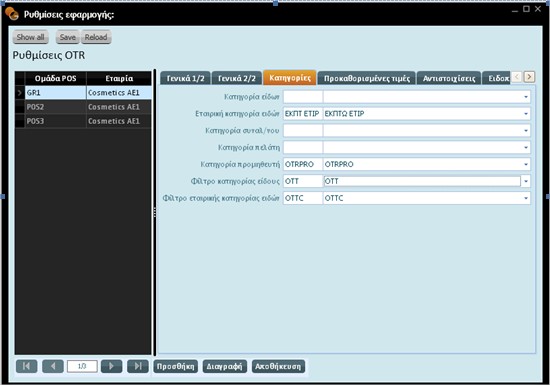The height and width of the screenshot is (385, 550).
Task: Click the Show all button
Action: pos(31,37)
